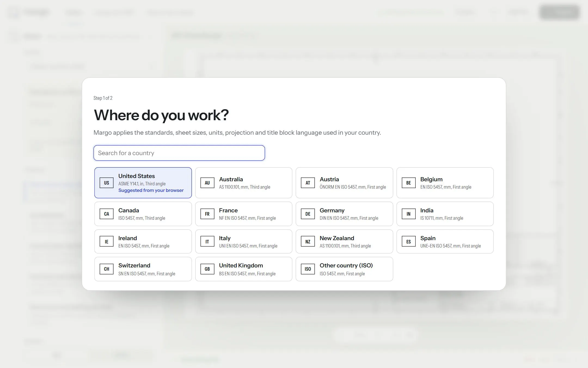Click 'Suggested from your browser' text

(x=151, y=190)
